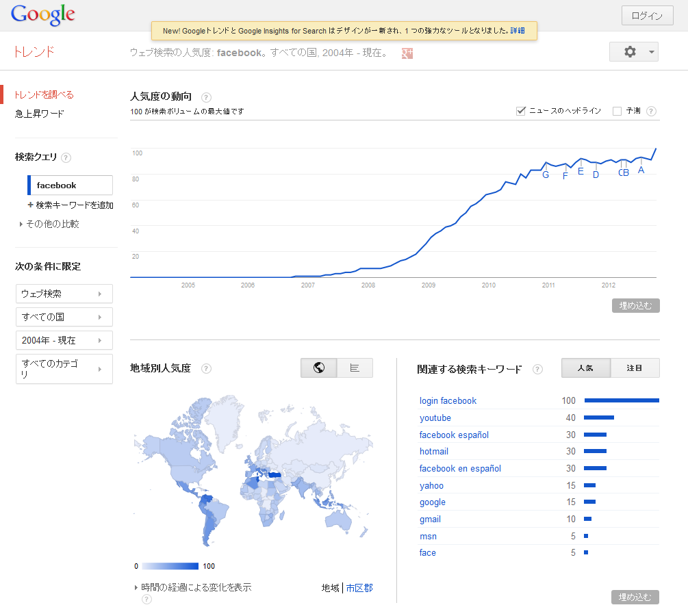The height and width of the screenshot is (616, 688).
Task: Click news headline marker E
Action: click(581, 172)
